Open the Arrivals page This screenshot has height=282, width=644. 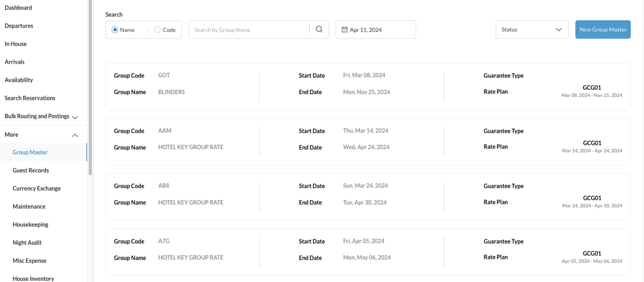pyautogui.click(x=14, y=62)
